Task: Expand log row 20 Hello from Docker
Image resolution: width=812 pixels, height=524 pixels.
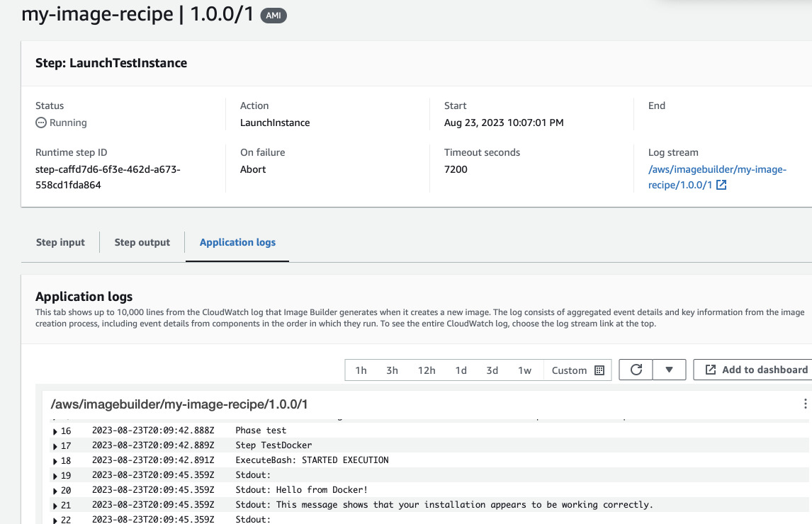Action: pyautogui.click(x=55, y=491)
